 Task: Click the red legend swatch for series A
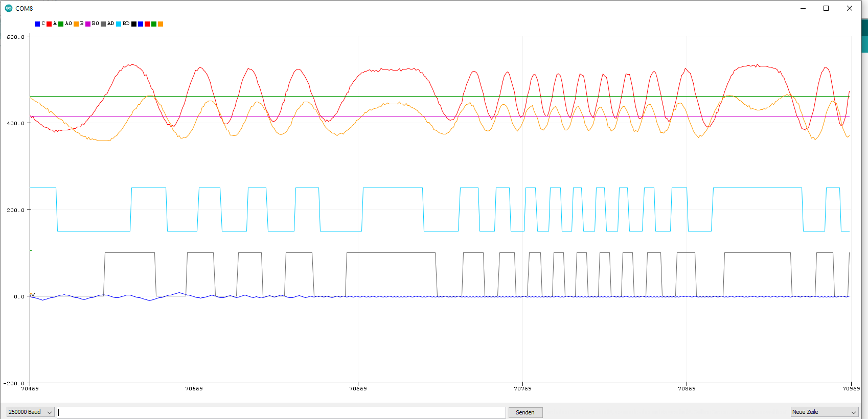pos(49,24)
